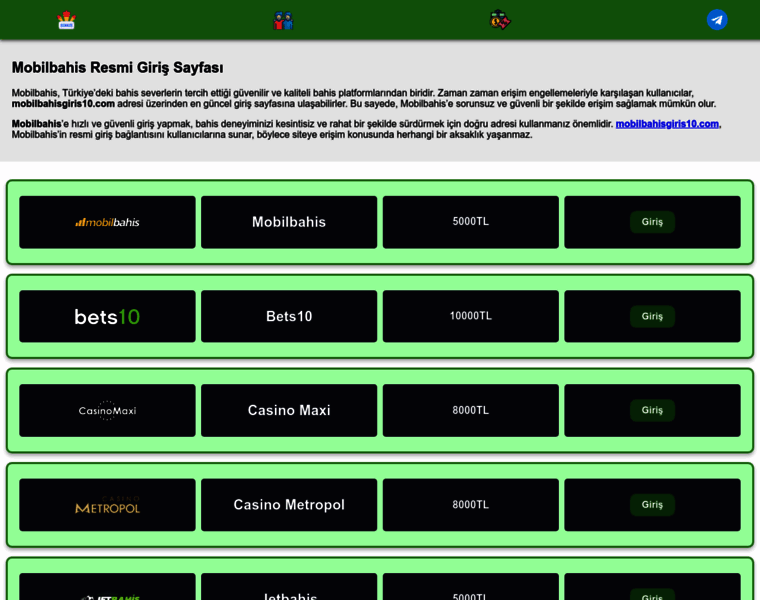Click the heading Mobilbahis Resmi Giriş Sayfası
760x600 pixels.
coord(117,68)
